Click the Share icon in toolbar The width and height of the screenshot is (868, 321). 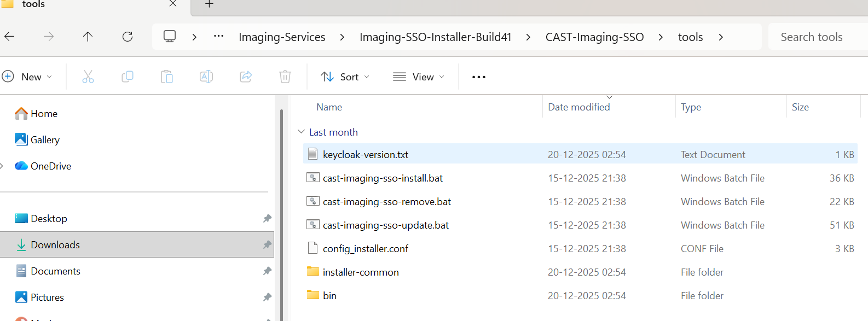tap(246, 77)
